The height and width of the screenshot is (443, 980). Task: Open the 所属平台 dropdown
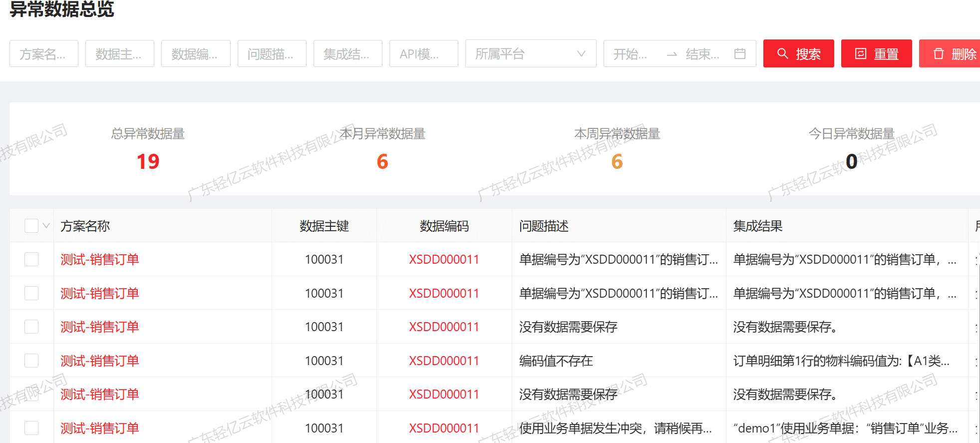tap(531, 53)
